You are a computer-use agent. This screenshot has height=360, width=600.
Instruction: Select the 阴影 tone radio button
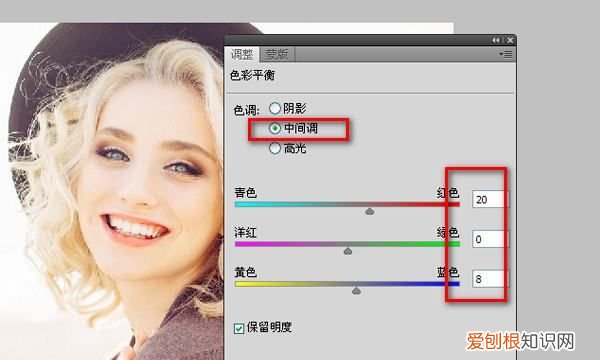pyautogui.click(x=275, y=108)
